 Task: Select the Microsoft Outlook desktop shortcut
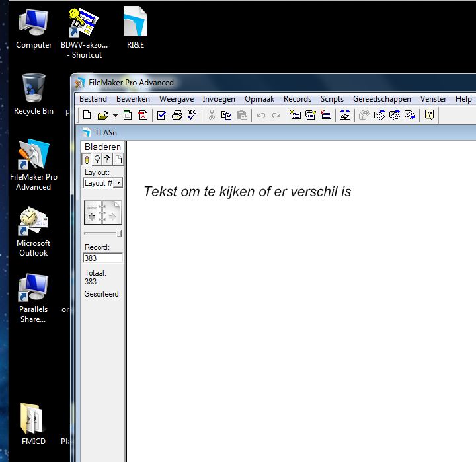pyautogui.click(x=34, y=231)
